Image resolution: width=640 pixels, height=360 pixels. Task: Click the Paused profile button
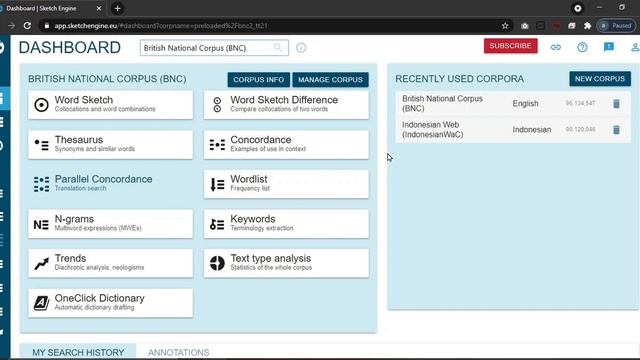[x=616, y=26]
